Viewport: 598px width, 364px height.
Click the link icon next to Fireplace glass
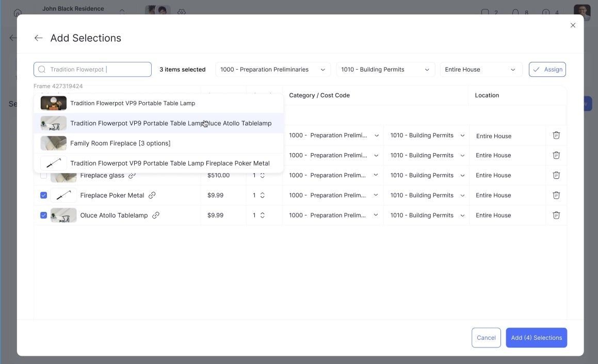[x=132, y=175]
